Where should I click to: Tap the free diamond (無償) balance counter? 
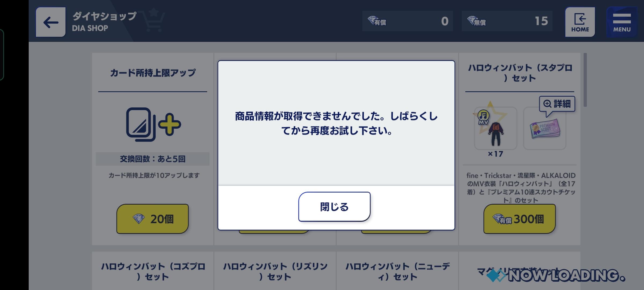click(507, 21)
